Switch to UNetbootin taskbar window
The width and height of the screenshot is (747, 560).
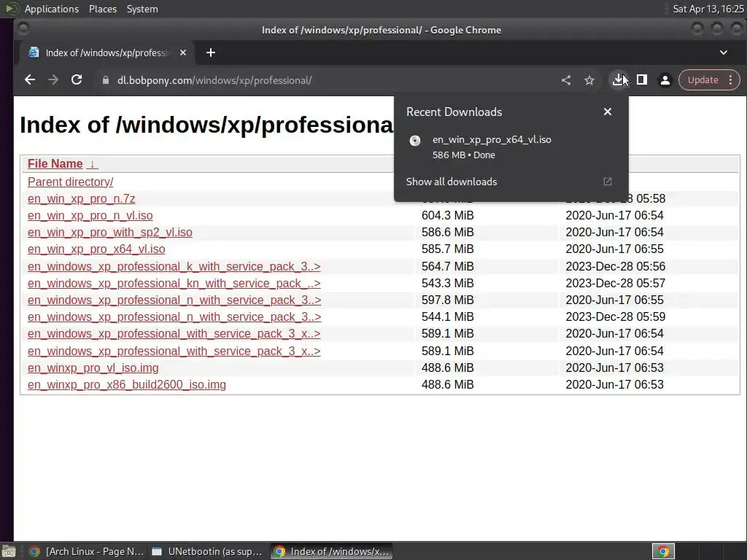(x=206, y=551)
